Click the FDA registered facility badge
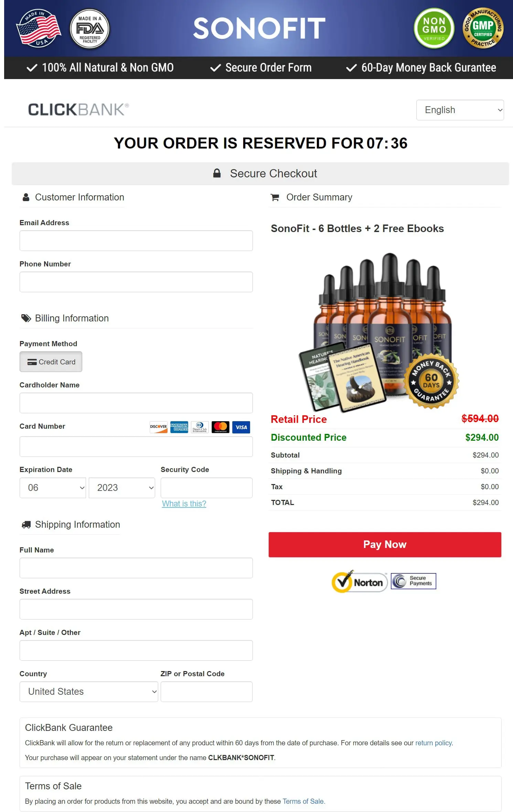The height and width of the screenshot is (812, 513). click(90, 29)
